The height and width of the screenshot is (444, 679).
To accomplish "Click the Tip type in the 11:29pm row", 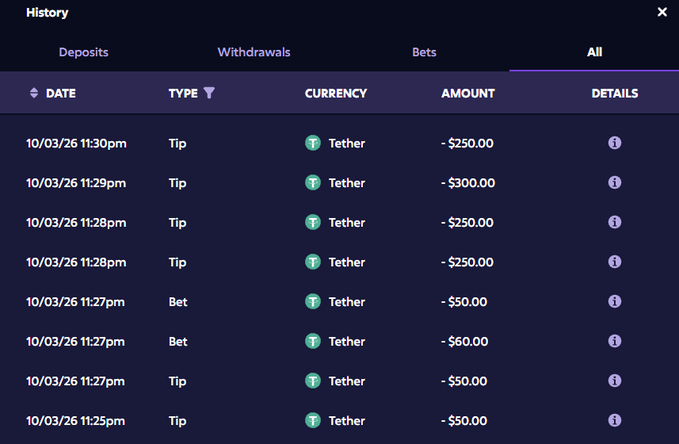I will [x=178, y=183].
